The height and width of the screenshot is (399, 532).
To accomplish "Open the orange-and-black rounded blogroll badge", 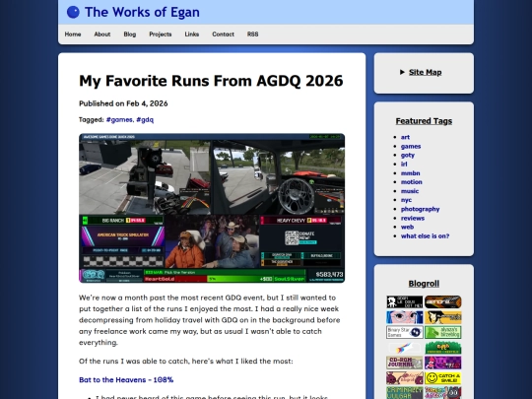I will point(442,302).
